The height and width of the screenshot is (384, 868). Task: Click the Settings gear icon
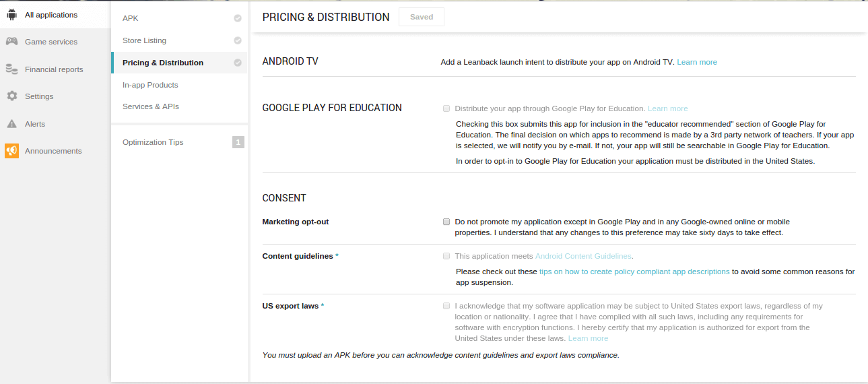pyautogui.click(x=11, y=96)
